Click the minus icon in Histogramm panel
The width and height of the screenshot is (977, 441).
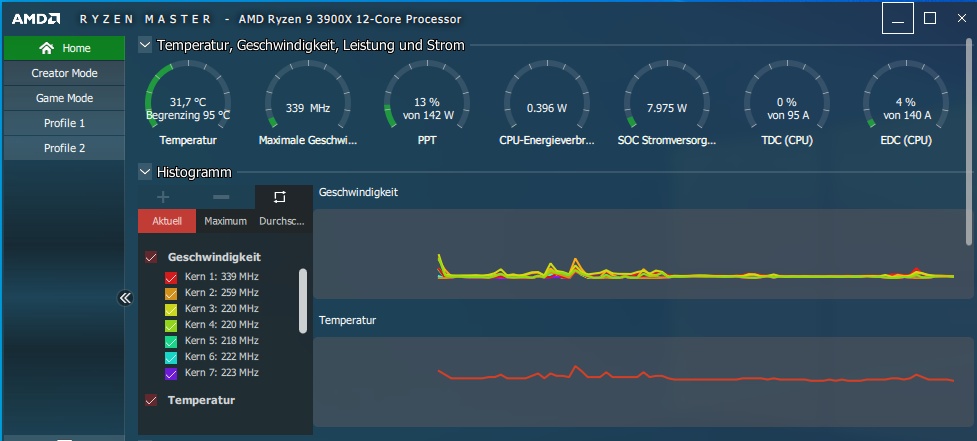[221, 197]
